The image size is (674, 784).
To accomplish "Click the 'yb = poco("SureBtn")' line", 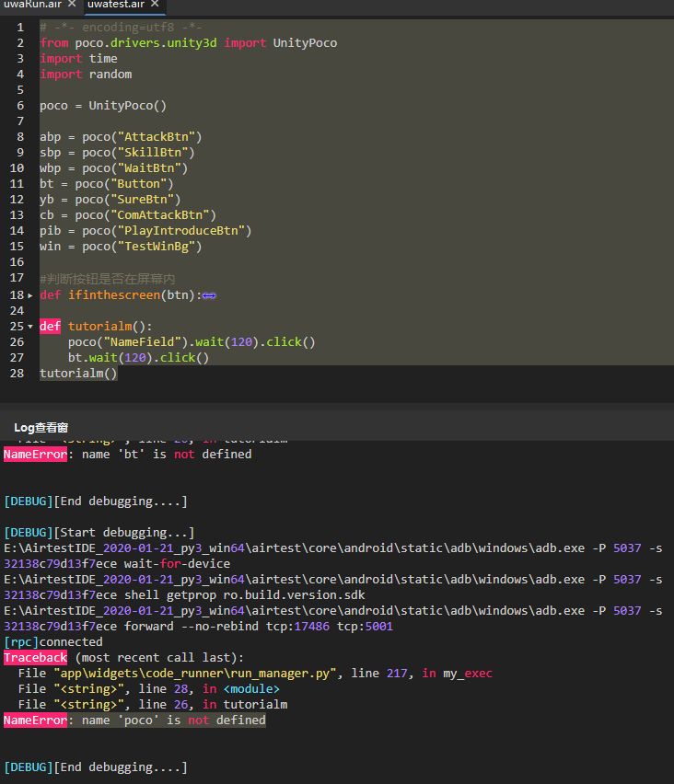I will coord(110,200).
